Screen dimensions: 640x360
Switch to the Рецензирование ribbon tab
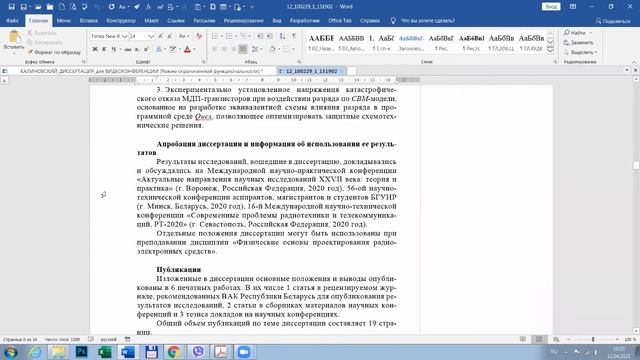click(244, 20)
